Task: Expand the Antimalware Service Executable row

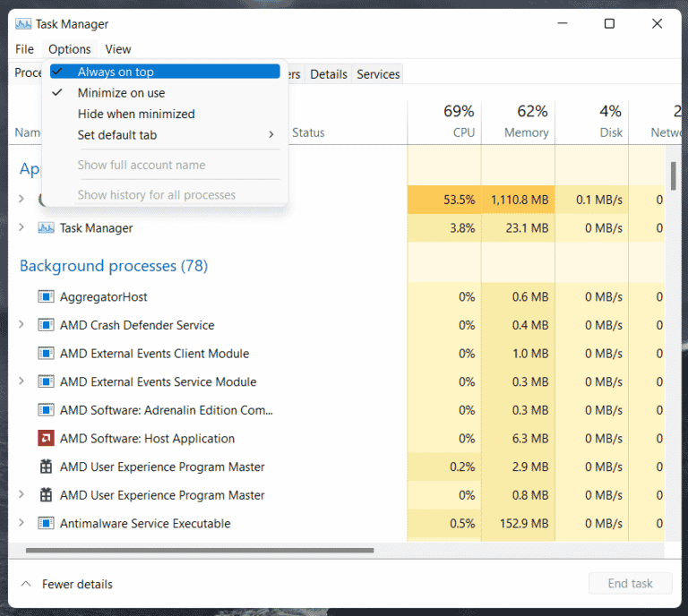Action: click(21, 523)
